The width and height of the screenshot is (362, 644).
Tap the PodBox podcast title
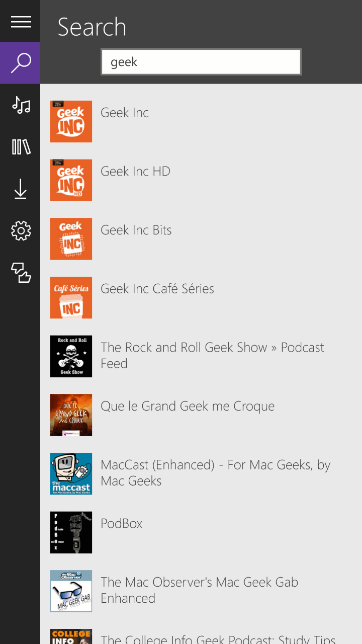122,524
